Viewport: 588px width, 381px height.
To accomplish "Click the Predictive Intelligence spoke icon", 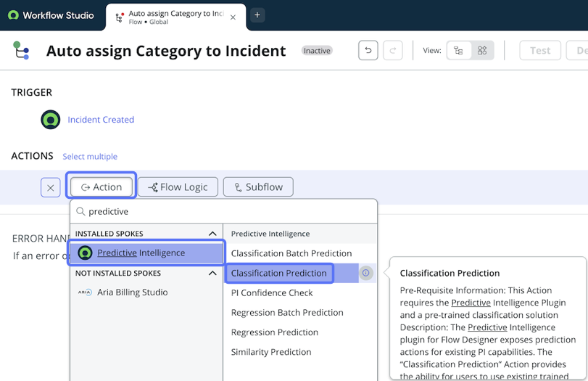I will click(x=85, y=253).
